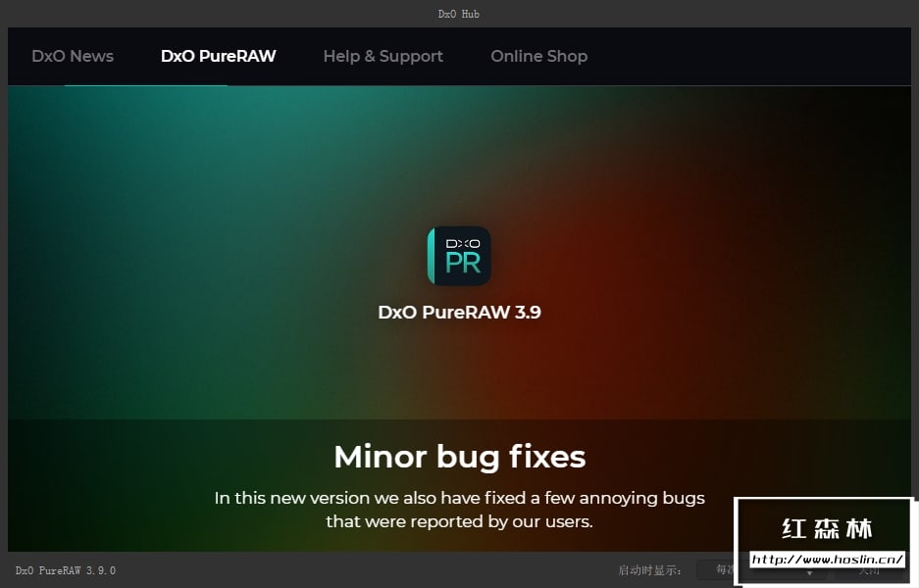Click the DxO PR application logo icon

459,256
